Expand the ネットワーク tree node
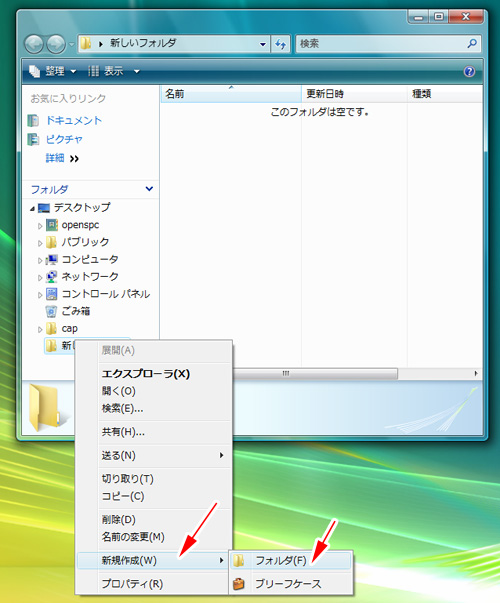This screenshot has width=500, height=603. click(40, 278)
